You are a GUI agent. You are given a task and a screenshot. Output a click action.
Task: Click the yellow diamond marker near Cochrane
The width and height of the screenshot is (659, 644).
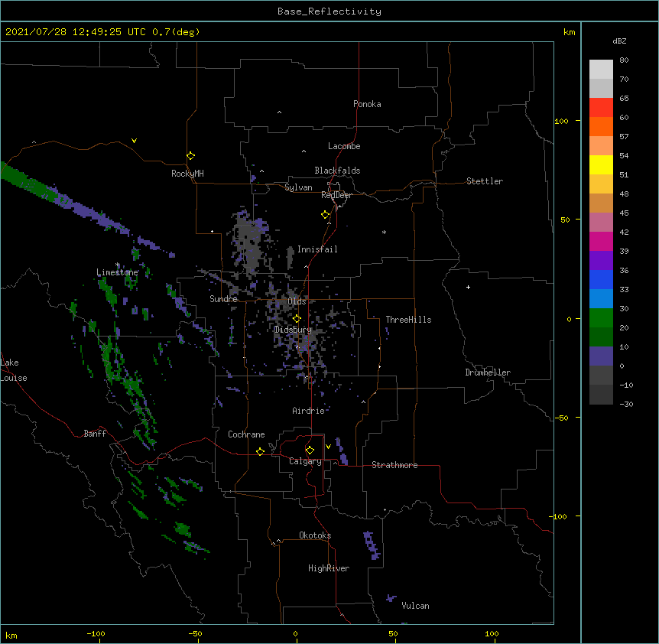[260, 451]
